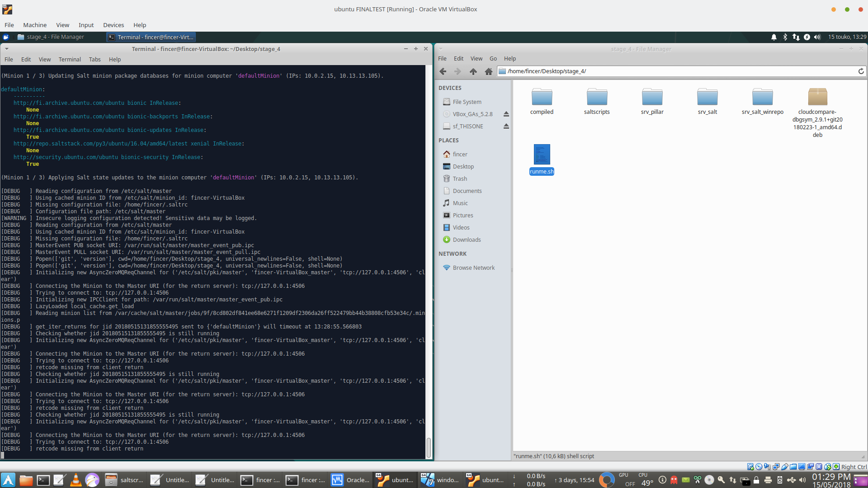Reload folder with the refresh icon
Viewport: 868px width, 488px height.
pos(861,71)
